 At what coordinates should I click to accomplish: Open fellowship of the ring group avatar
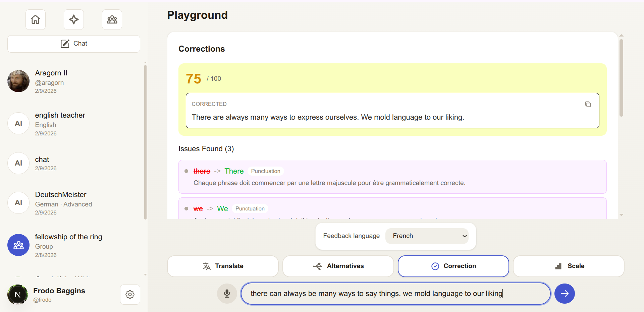(18, 245)
